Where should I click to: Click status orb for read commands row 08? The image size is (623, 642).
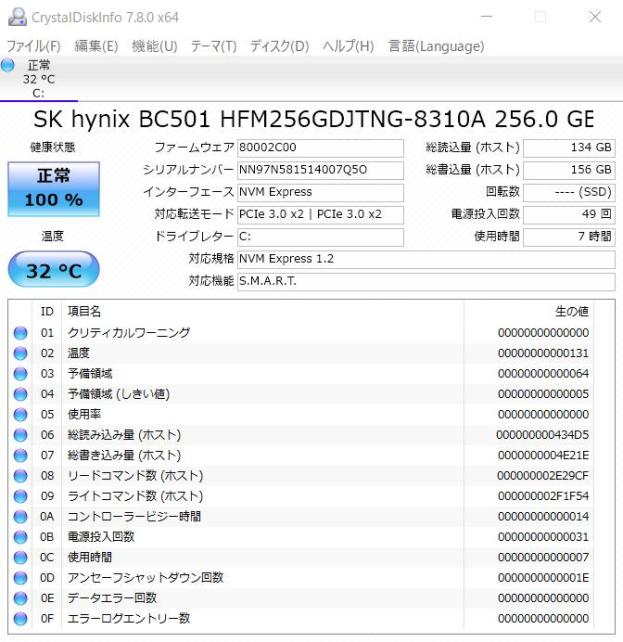[x=20, y=476]
